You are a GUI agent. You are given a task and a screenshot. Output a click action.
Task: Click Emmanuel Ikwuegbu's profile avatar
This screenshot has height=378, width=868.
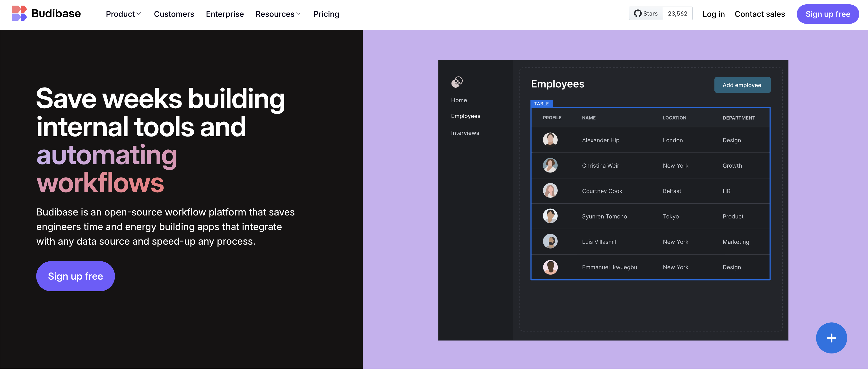[550, 267]
